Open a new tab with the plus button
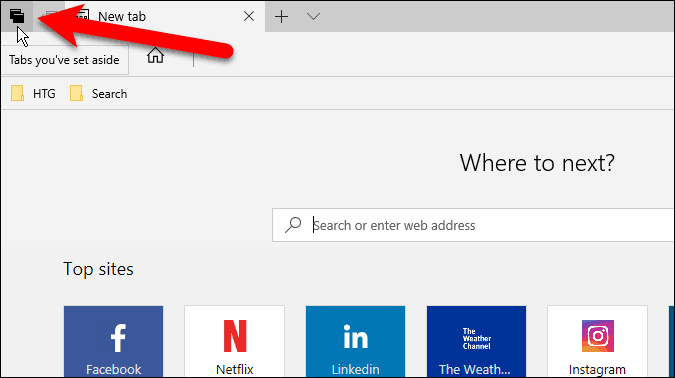This screenshot has height=378, width=675. pyautogui.click(x=282, y=16)
